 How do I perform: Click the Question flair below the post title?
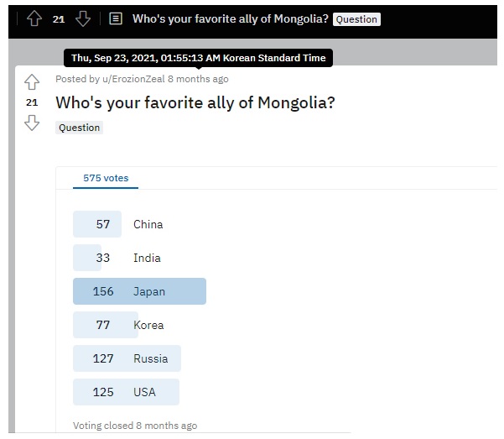pyautogui.click(x=80, y=128)
